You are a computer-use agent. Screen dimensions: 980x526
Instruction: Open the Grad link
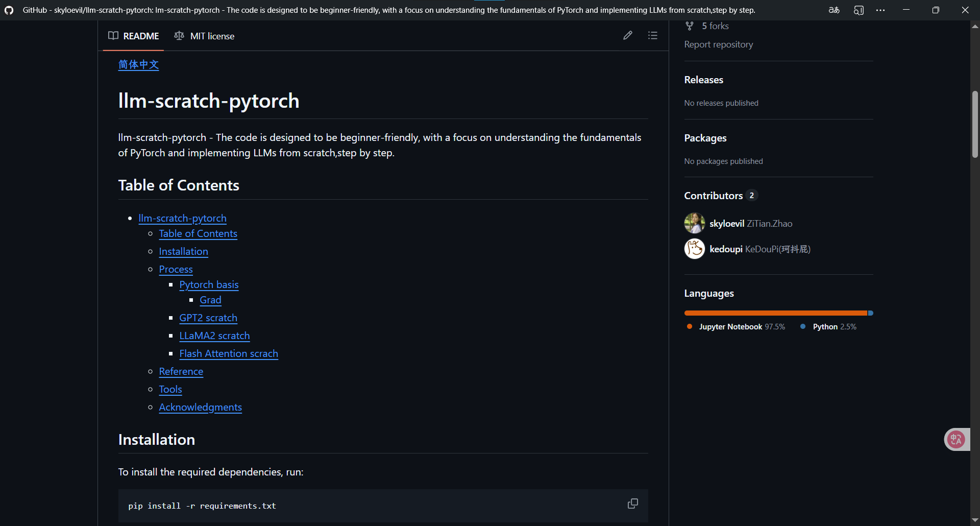pos(211,300)
